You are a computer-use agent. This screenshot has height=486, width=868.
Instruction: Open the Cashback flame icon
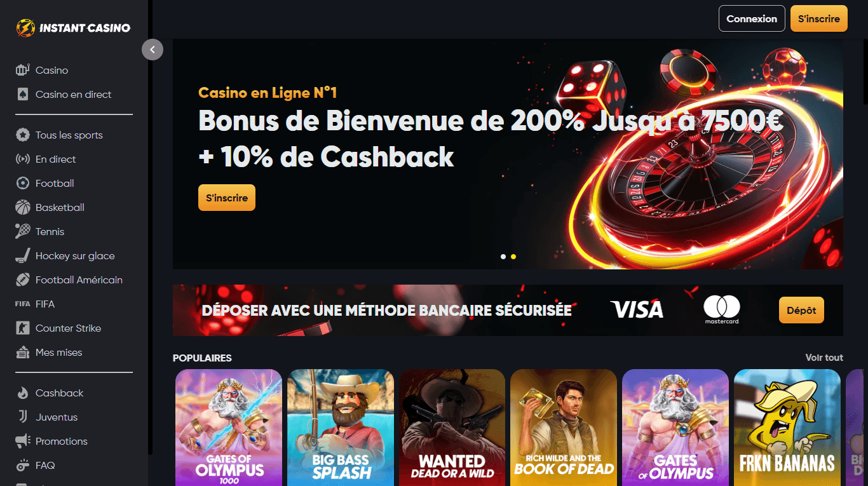click(23, 393)
